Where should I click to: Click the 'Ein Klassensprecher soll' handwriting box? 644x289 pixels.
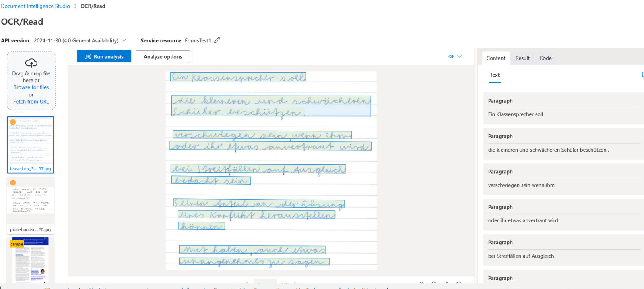[x=238, y=77]
